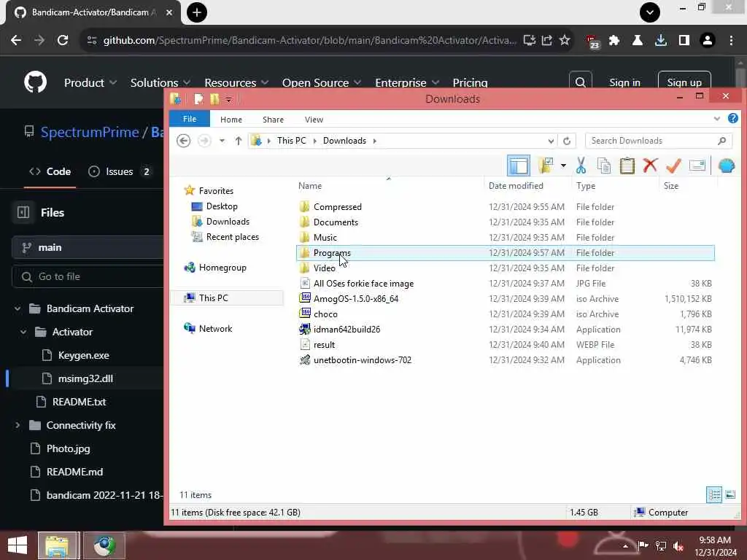The height and width of the screenshot is (560, 747).
Task: Expand the Connectivity fix folder
Action: point(18,425)
